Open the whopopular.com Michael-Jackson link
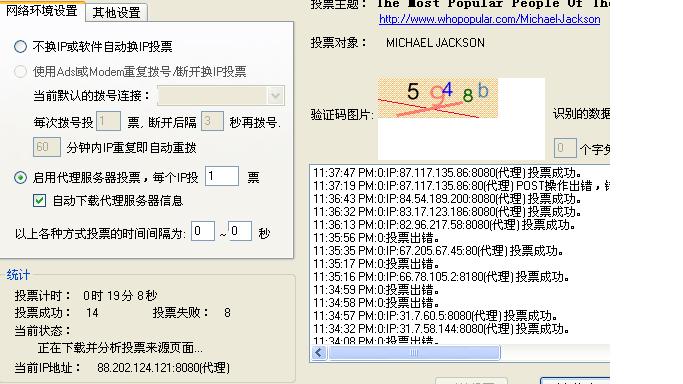 (x=490, y=19)
